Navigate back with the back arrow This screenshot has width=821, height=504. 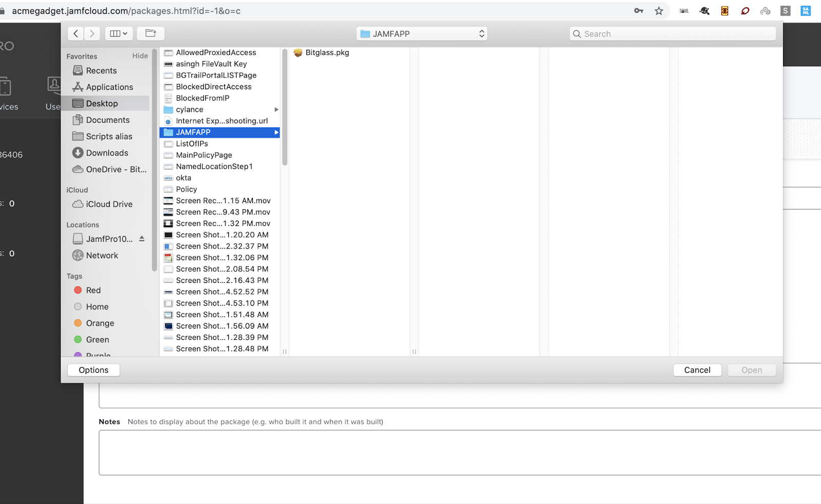click(75, 33)
